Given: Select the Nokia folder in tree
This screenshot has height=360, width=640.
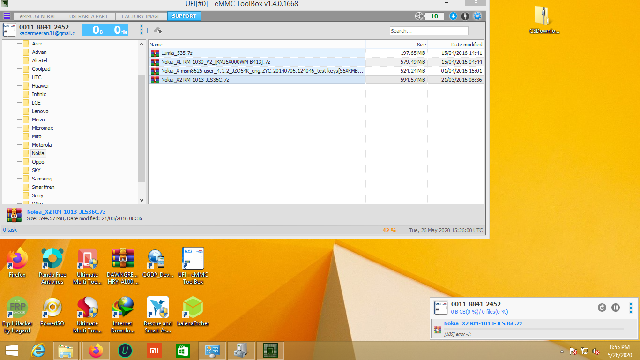Looking at the screenshot, I should coord(38,153).
